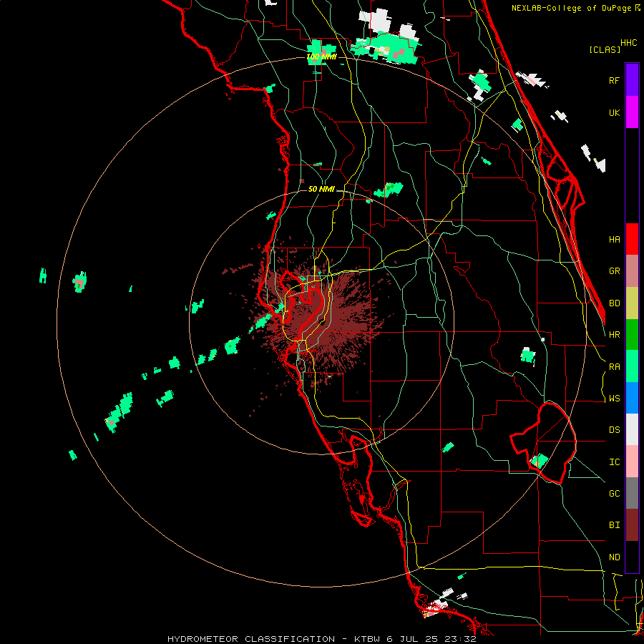
Task: Click the Hydrometeor Classification KTBW caption
Action: click(321, 639)
